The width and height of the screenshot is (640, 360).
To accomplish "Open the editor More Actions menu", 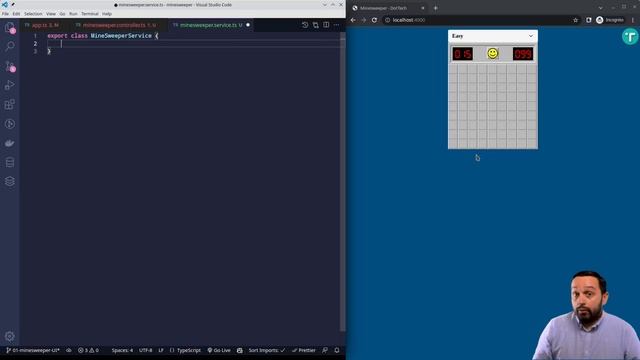I will pyautogui.click(x=336, y=25).
